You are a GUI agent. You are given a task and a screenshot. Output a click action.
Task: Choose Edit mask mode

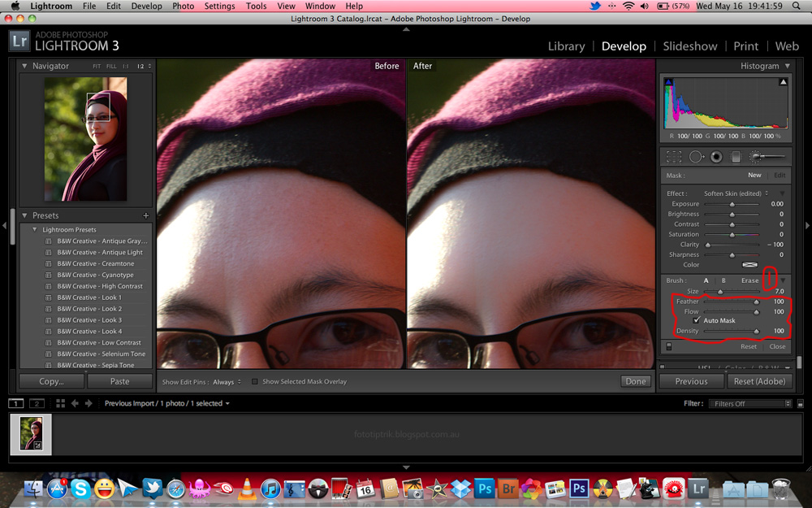[780, 176]
